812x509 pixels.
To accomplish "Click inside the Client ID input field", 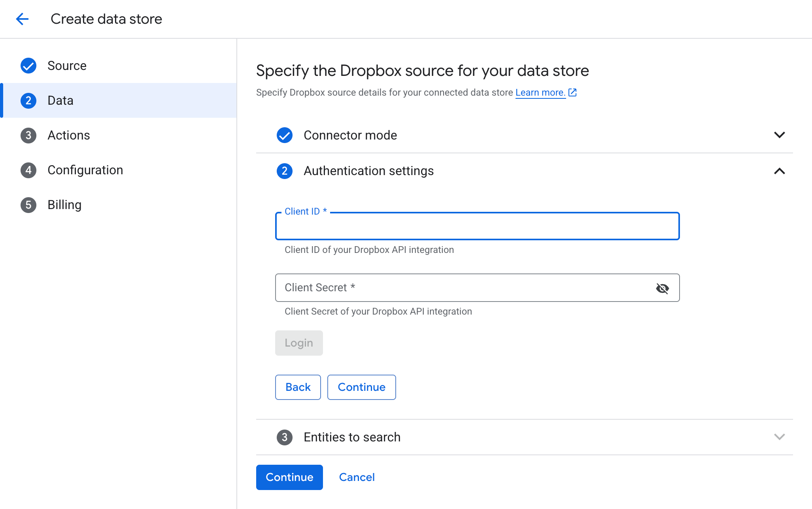I will point(477,226).
